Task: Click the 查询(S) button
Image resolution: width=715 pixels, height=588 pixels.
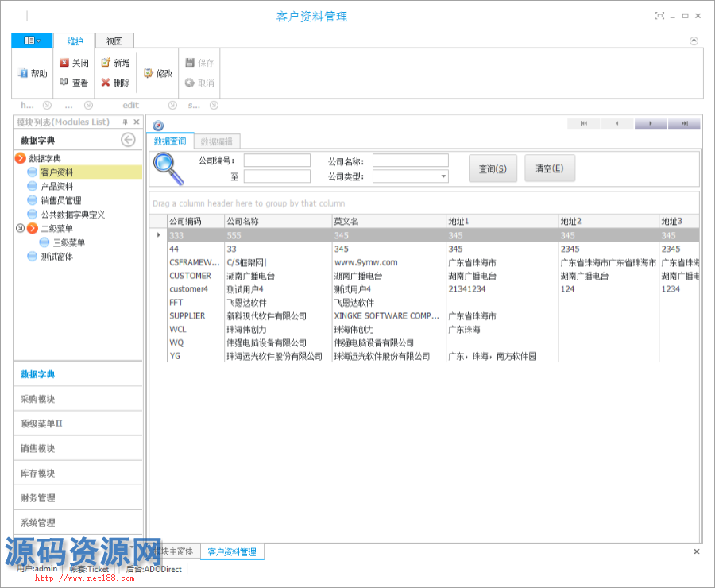Action: pos(493,168)
